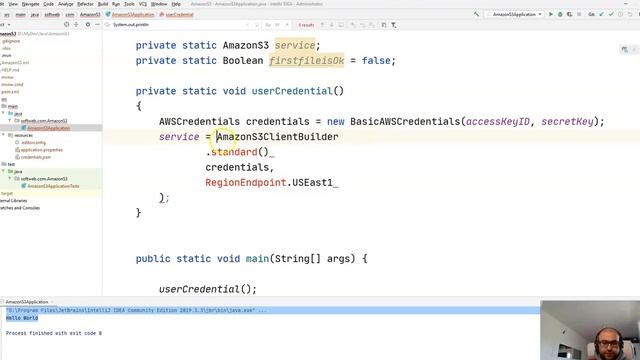The image size is (640, 360).
Task: Click the search magnifier icon in find bar
Action: [107, 25]
